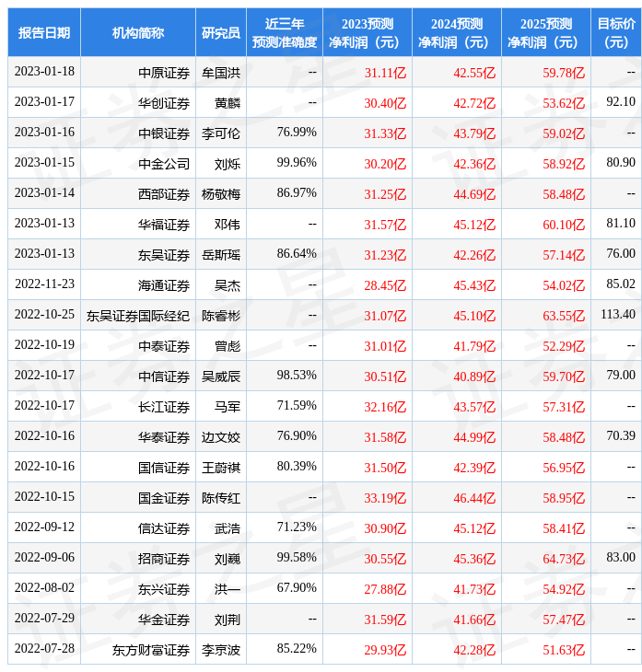The height and width of the screenshot is (672, 642).
Task: Click the 46.44亿 profit value
Action: tap(474, 499)
